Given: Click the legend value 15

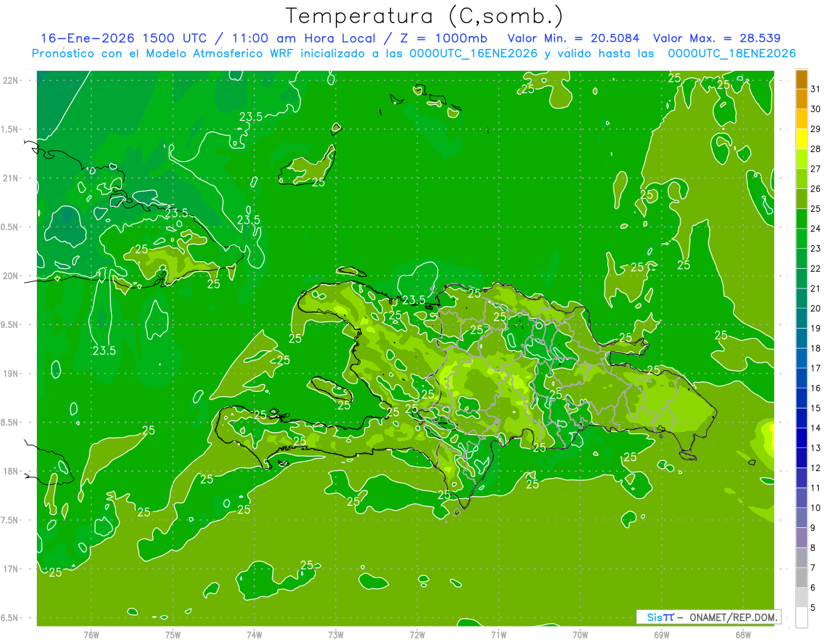Looking at the screenshot, I should (816, 408).
